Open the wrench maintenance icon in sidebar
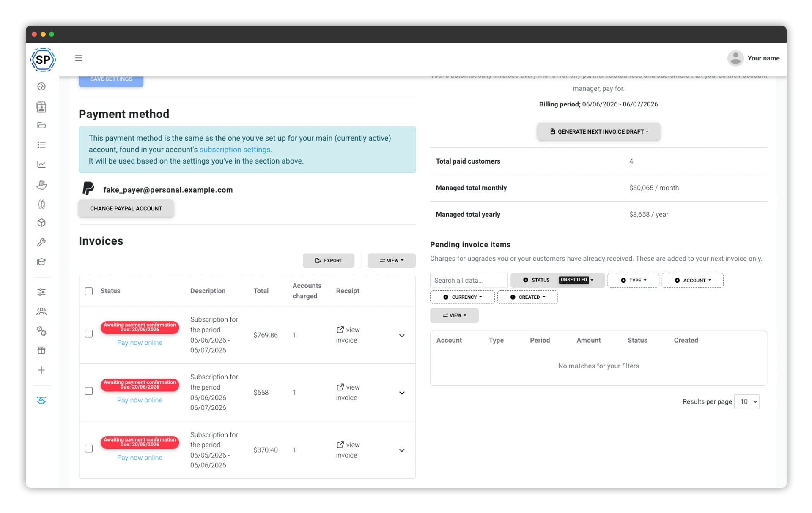812x513 pixels. point(41,242)
